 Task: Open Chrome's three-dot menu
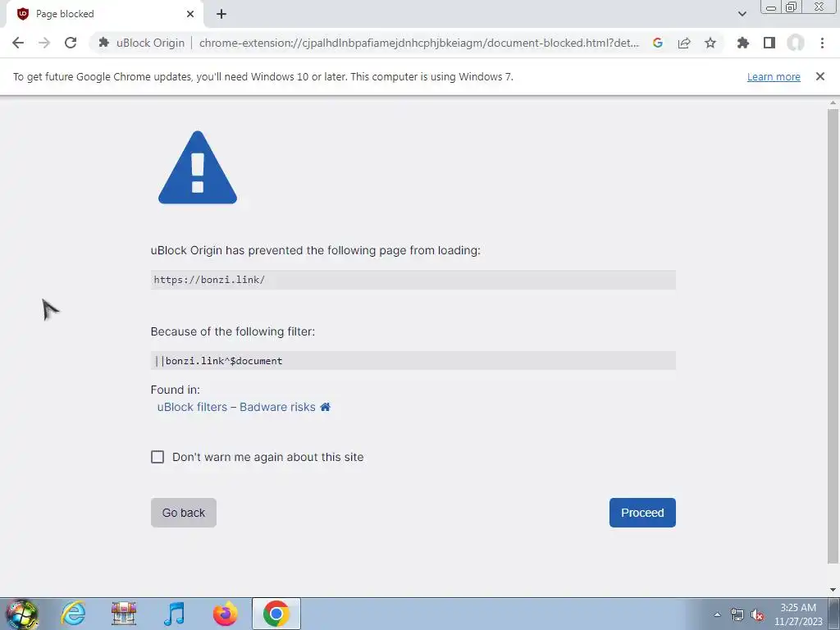822,43
